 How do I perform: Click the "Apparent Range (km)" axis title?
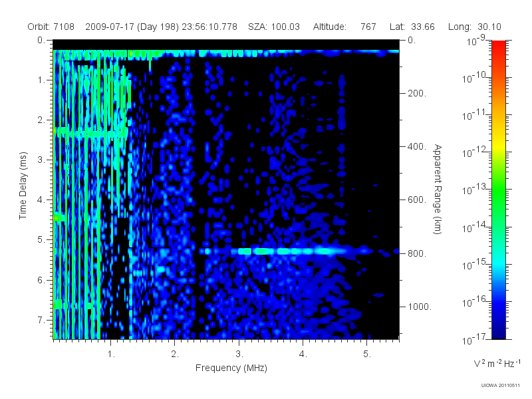438,189
